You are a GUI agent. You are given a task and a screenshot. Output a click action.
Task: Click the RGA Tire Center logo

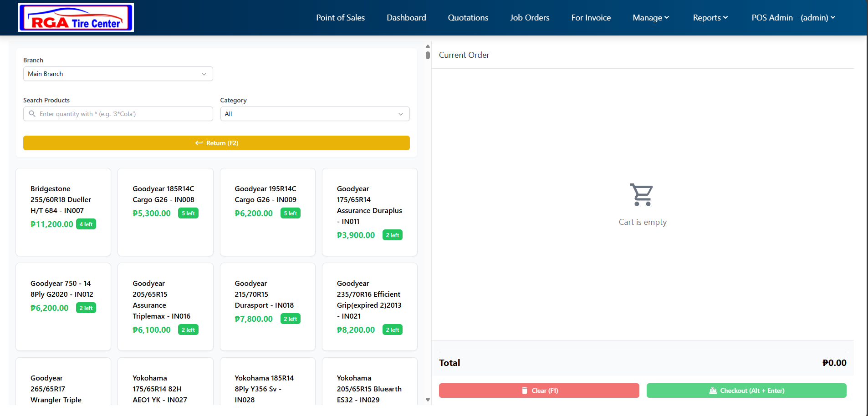76,18
